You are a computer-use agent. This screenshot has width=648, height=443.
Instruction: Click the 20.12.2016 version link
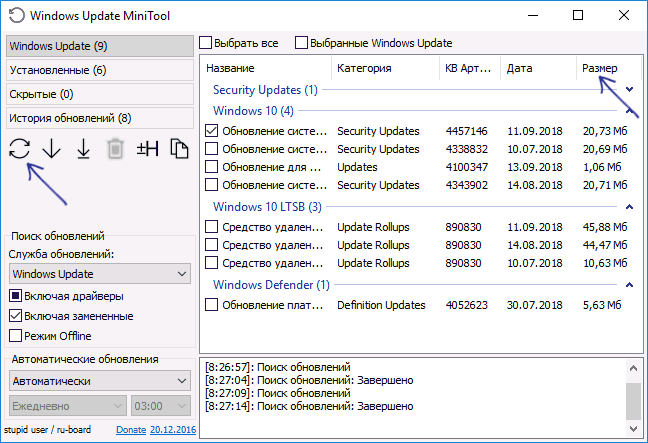(x=173, y=430)
